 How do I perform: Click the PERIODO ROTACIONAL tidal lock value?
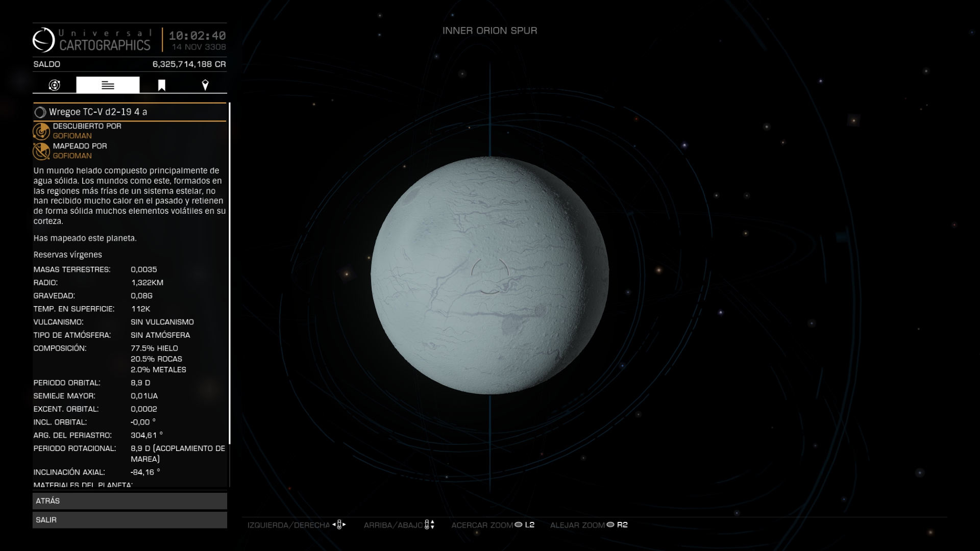click(x=178, y=454)
